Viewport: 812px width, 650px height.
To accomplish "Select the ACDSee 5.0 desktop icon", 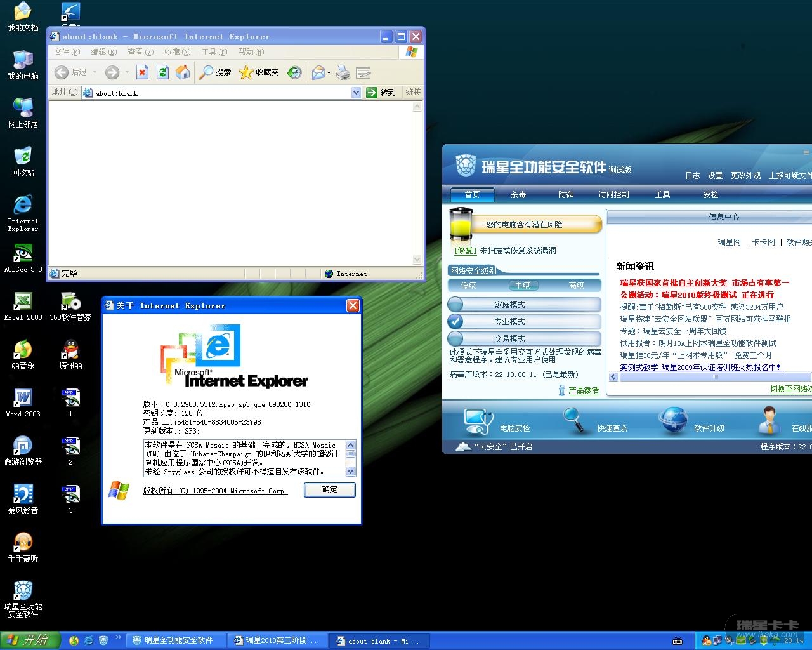I will click(23, 258).
